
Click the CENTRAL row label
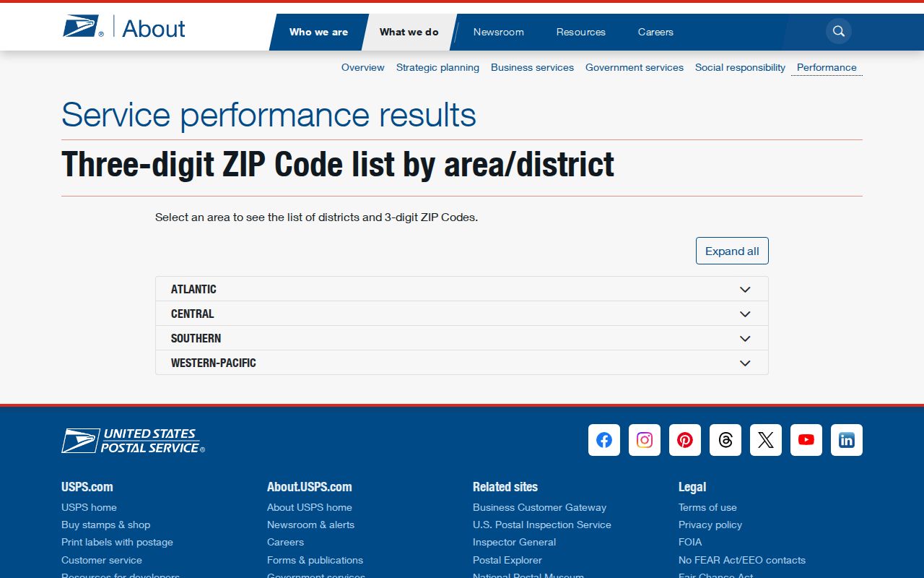192,314
